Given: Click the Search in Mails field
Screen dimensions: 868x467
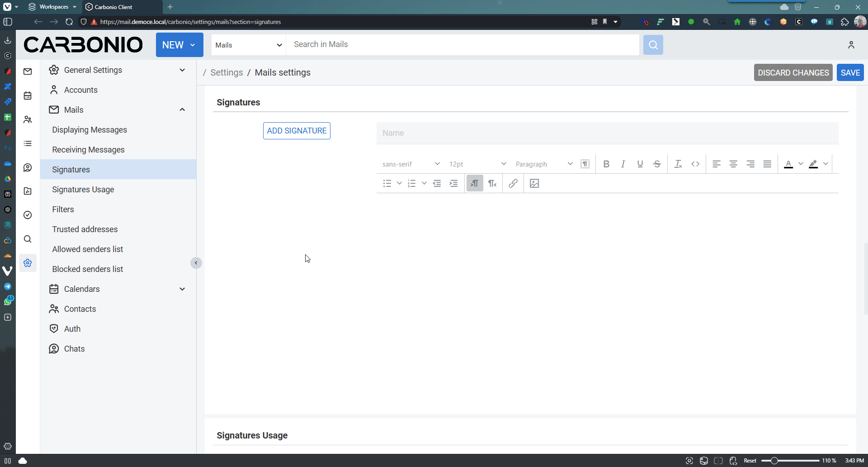Looking at the screenshot, I should pyautogui.click(x=463, y=44).
